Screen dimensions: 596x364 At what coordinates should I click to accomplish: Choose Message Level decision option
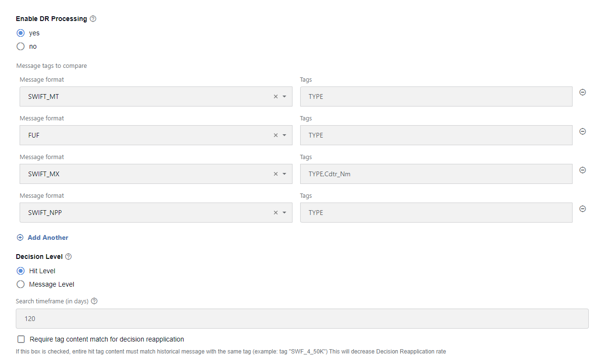pyautogui.click(x=21, y=284)
